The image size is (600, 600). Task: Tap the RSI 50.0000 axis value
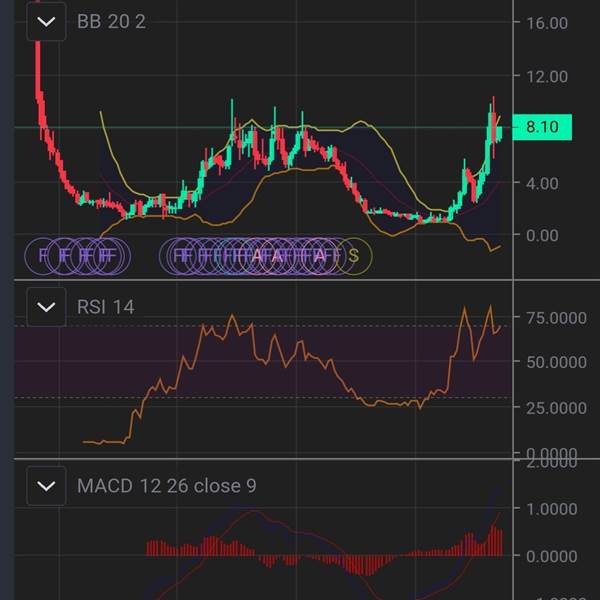(556, 362)
